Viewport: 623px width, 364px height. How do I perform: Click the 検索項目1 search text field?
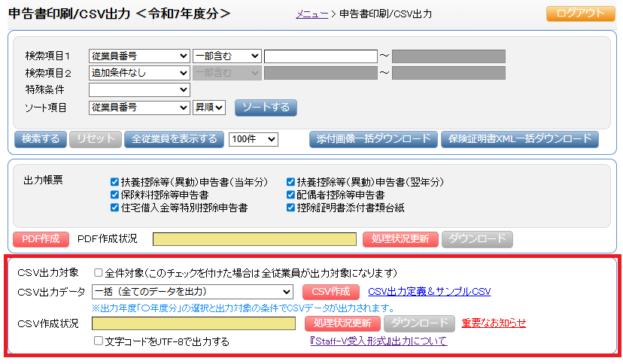point(320,56)
